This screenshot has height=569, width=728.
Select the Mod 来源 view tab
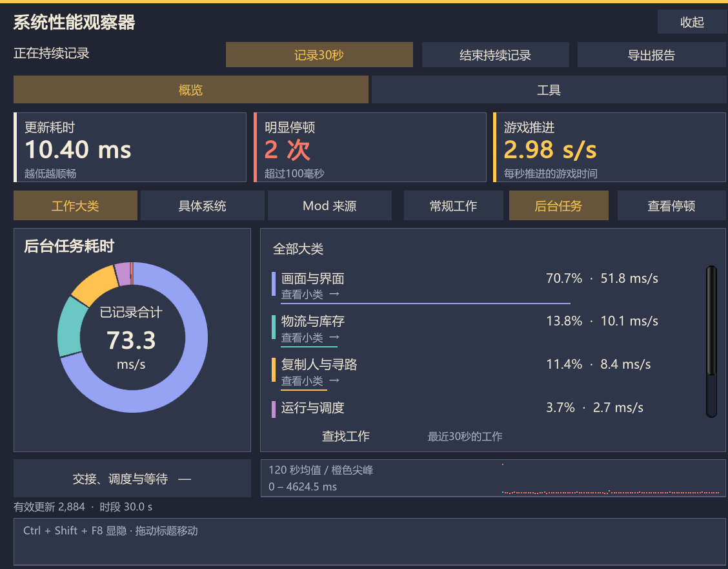point(330,205)
